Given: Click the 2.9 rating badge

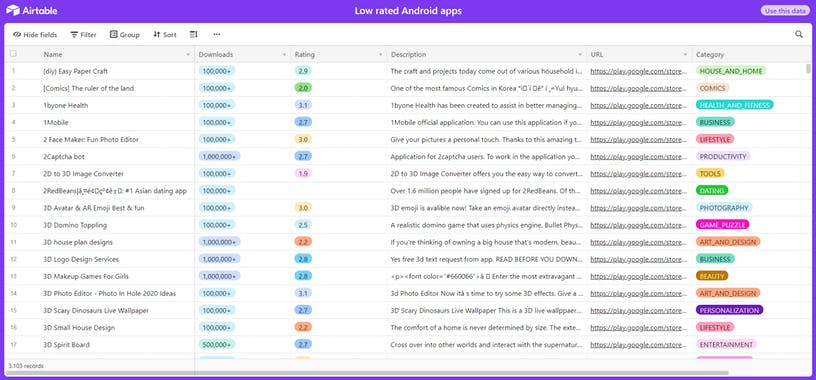Looking at the screenshot, I should coord(303,71).
